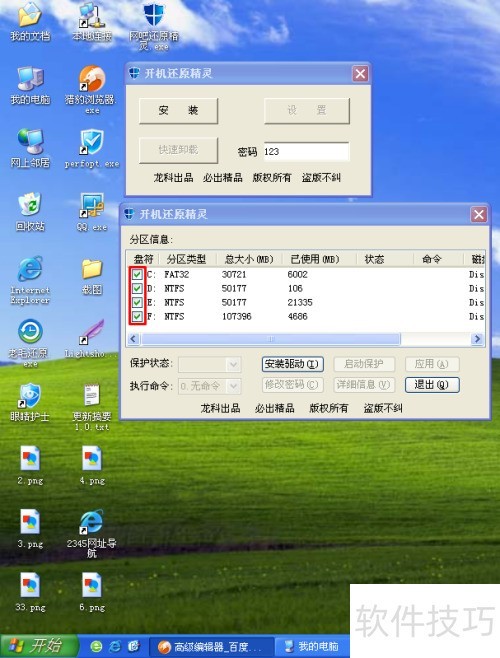Click the 安装驱动(I) button
This screenshot has width=500, height=658.
[x=293, y=364]
